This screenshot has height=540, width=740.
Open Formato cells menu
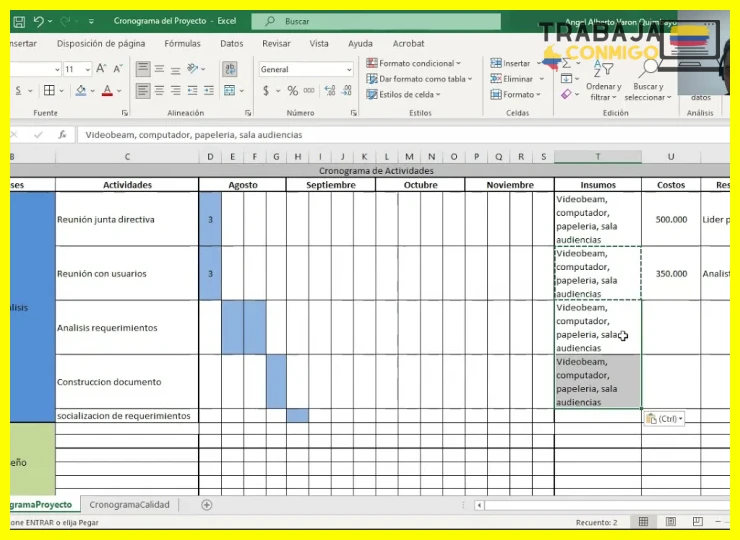pyautogui.click(x=515, y=94)
